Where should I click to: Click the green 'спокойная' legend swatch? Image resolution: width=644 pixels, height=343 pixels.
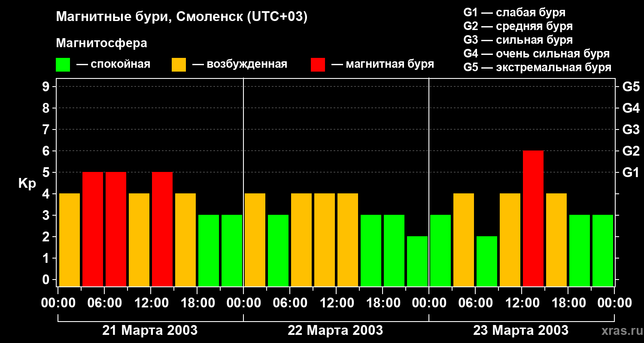(x=63, y=65)
